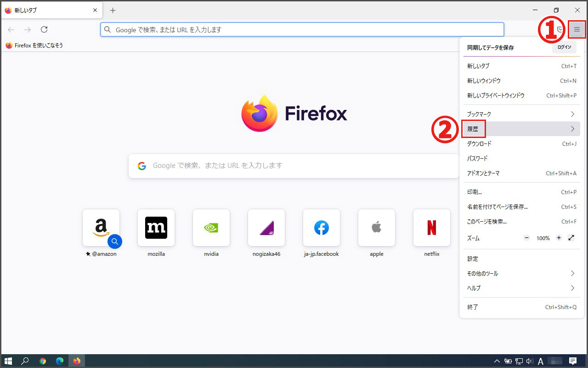Open アドオンとテーマ menu item
The image size is (588, 368).
tap(521, 173)
